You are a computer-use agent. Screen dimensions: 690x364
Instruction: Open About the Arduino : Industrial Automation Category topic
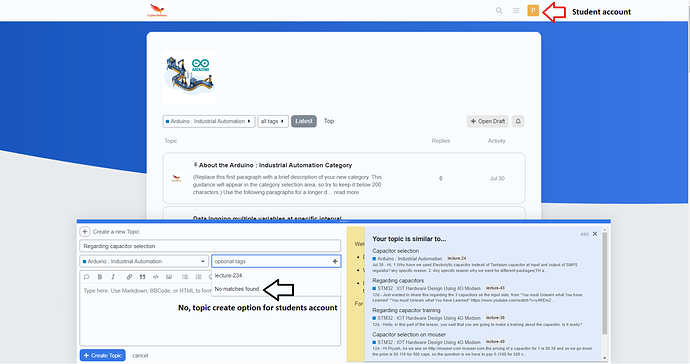[275, 165]
